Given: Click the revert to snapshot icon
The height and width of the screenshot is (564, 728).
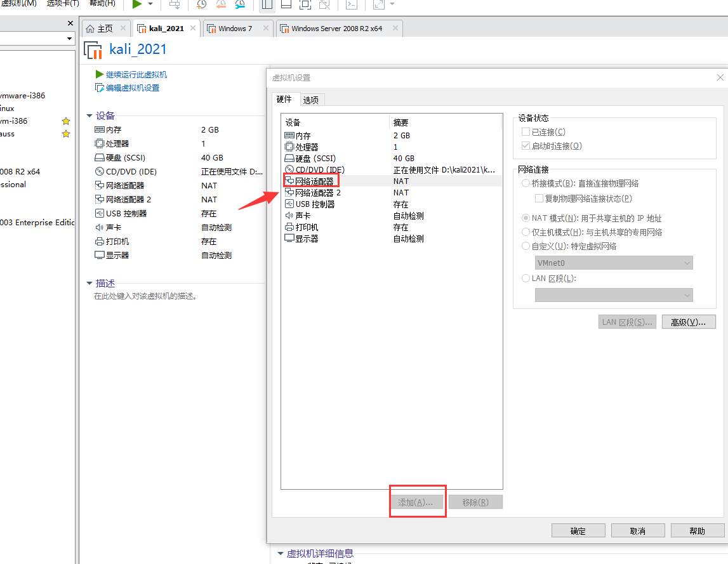Looking at the screenshot, I should (x=221, y=4).
